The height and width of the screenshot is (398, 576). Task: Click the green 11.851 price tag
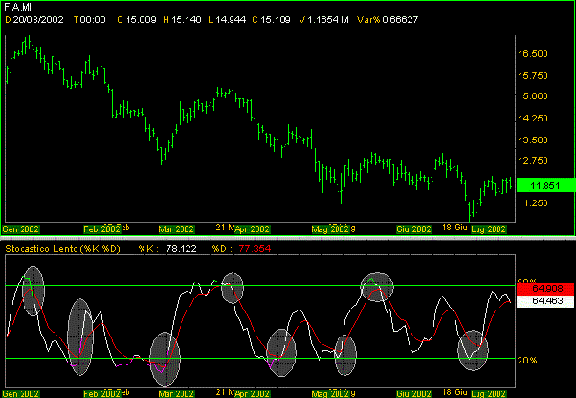tap(546, 185)
